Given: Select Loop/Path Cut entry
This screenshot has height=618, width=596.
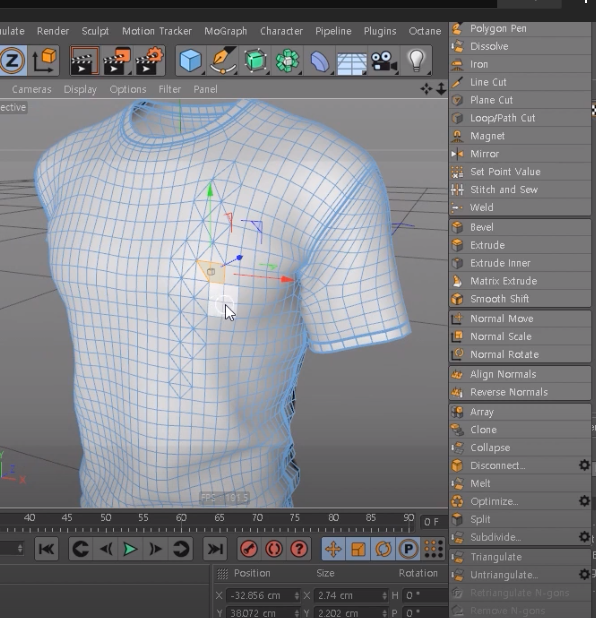Looking at the screenshot, I should (x=520, y=118).
